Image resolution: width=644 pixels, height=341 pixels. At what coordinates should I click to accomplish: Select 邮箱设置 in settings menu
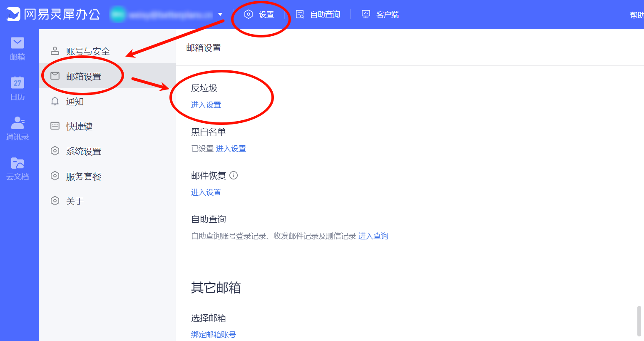pos(107,76)
